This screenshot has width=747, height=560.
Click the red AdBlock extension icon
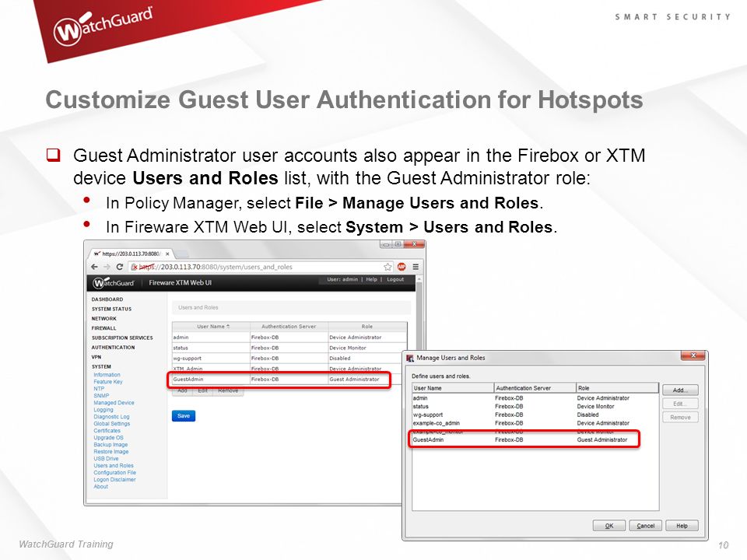pyautogui.click(x=402, y=267)
